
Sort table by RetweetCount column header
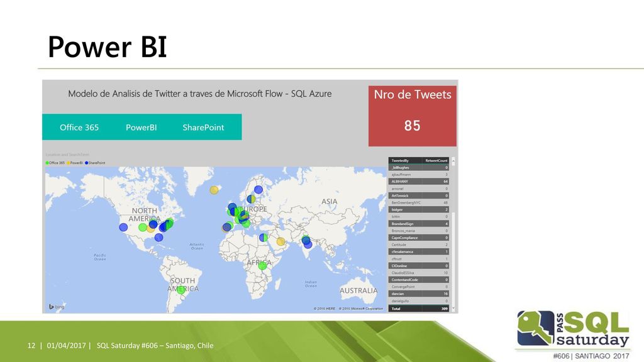(436, 160)
